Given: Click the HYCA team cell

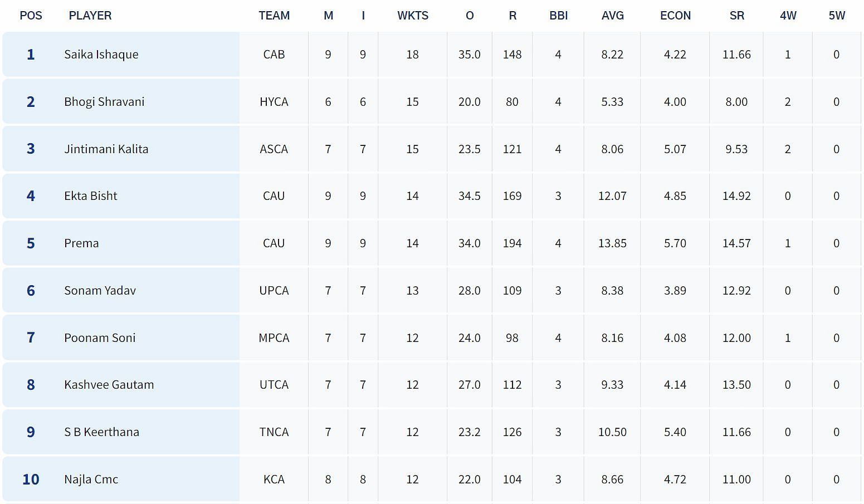Looking at the screenshot, I should [x=274, y=102].
